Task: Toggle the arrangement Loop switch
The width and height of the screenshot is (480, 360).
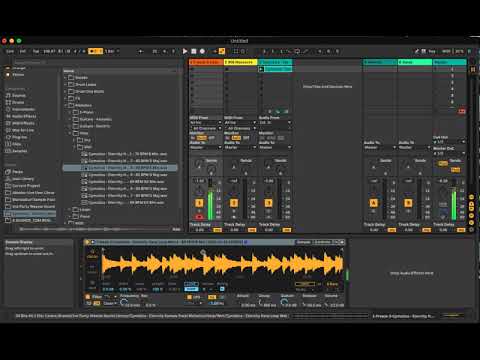Action: click(x=297, y=51)
